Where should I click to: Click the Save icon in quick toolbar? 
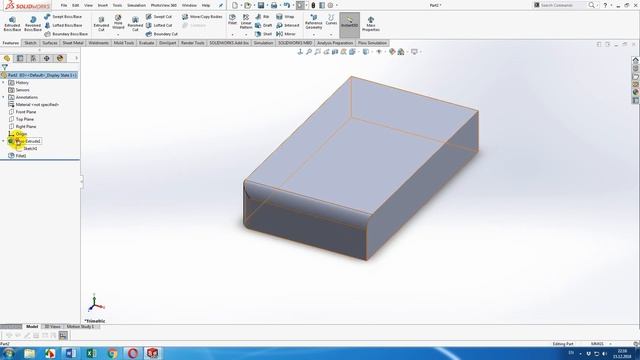coord(261,5)
